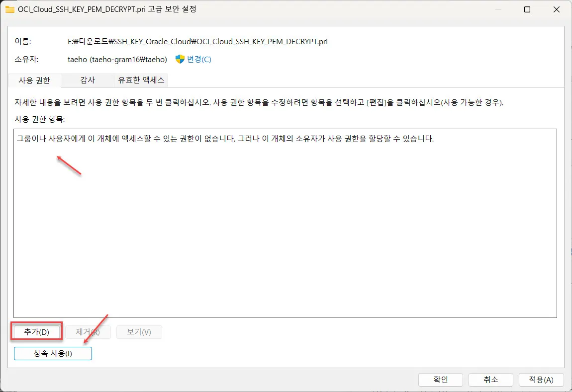Cancel the dialog with 취소
572x392 pixels.
[490, 379]
